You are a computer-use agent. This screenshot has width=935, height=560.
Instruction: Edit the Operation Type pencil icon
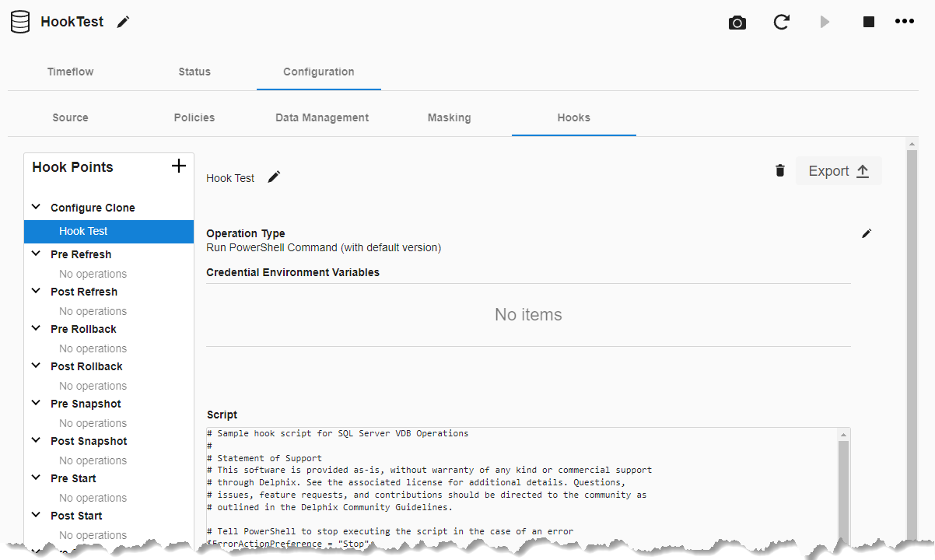pos(867,233)
